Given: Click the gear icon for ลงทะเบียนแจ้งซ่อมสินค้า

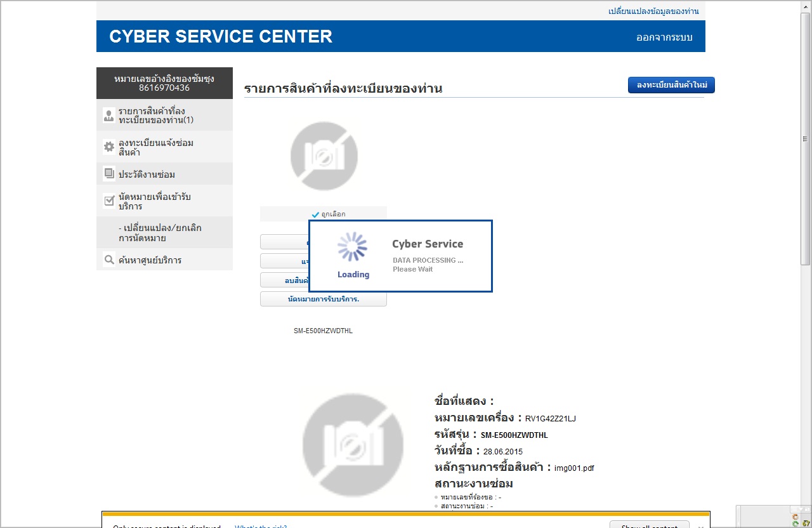Looking at the screenshot, I should [108, 147].
